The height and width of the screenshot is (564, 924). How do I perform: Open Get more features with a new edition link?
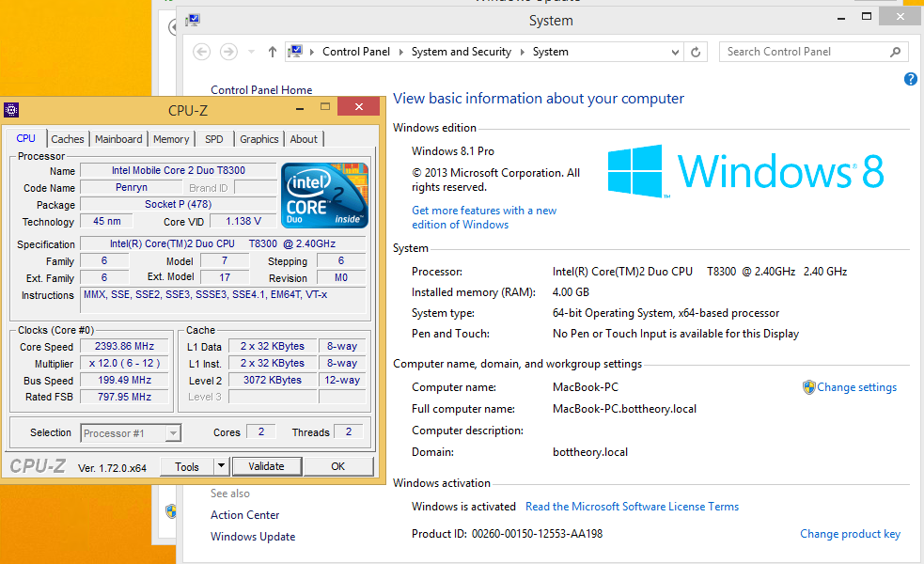(484, 217)
